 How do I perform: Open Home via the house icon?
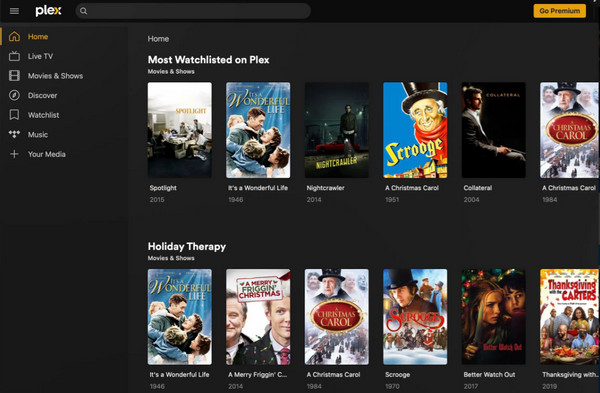14,36
